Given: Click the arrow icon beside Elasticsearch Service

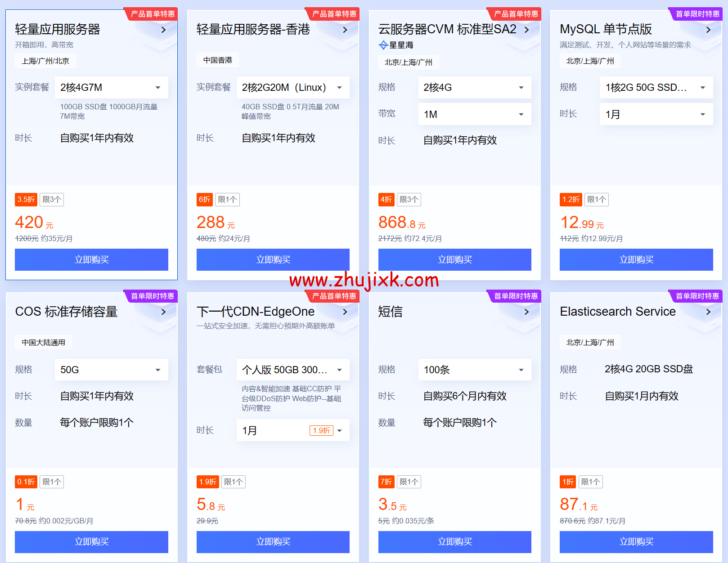Looking at the screenshot, I should pos(708,312).
